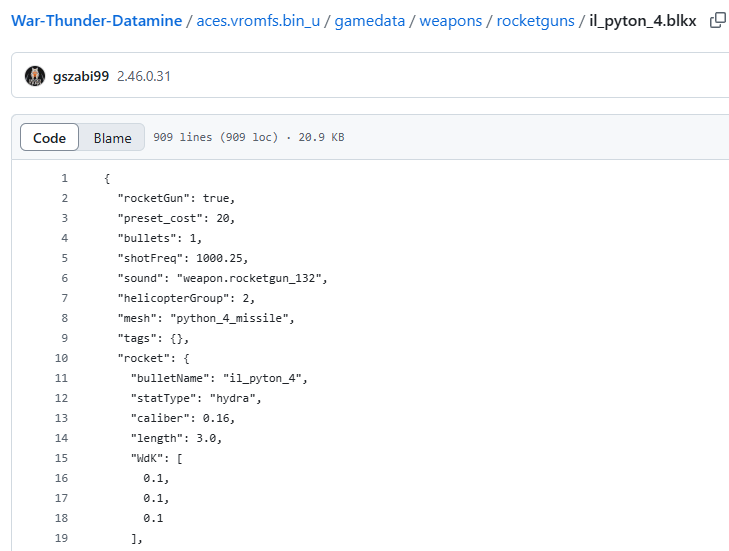Screen dimensions: 729x551
Task: Select line number 10
Action: coord(61,358)
